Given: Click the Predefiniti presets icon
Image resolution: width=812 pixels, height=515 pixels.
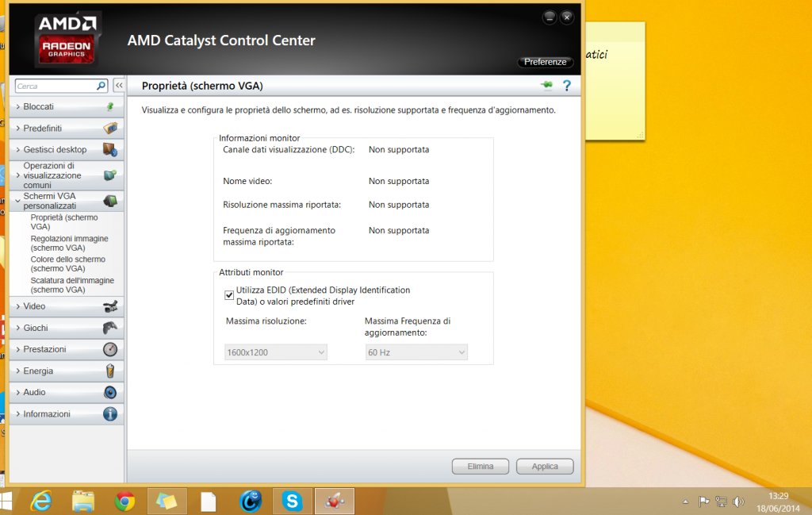Looking at the screenshot, I should coord(110,128).
